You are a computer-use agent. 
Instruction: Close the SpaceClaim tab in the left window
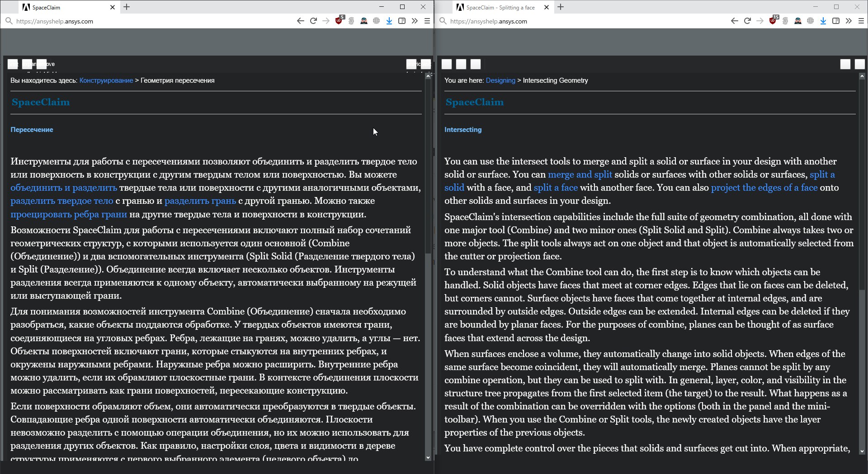coord(113,7)
